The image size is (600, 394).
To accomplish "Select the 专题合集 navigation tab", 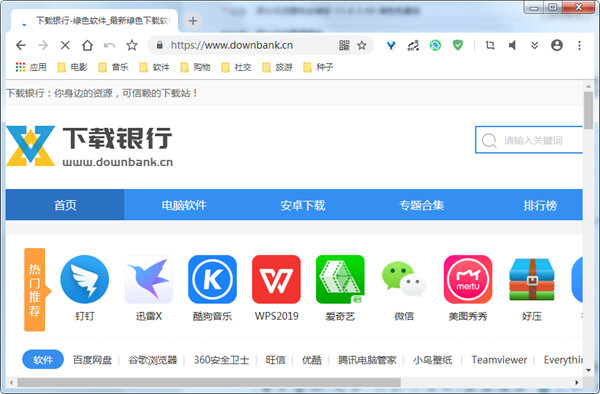I will tap(422, 205).
